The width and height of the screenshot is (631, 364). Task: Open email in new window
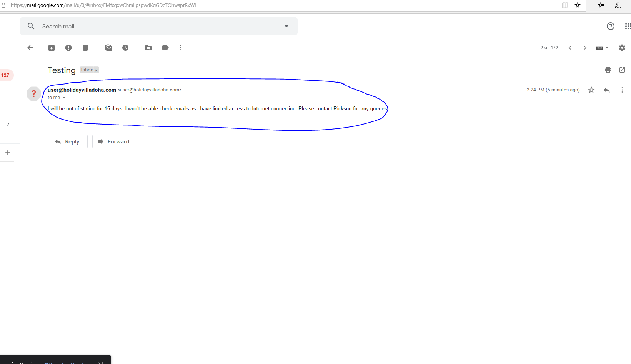[x=622, y=70]
